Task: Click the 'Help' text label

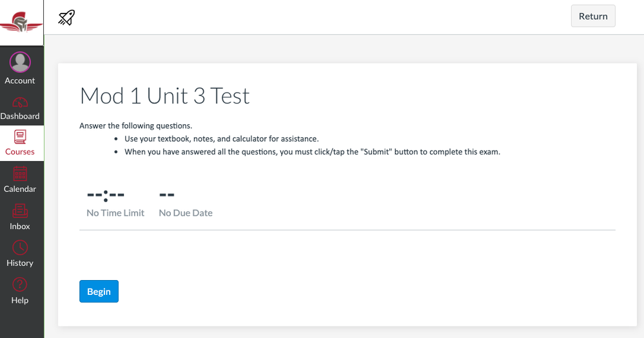Action: pos(20,301)
